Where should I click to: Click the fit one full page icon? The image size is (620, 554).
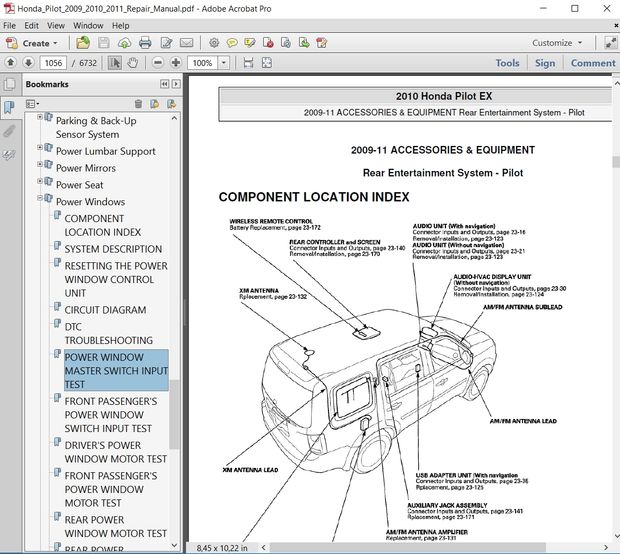tap(267, 62)
